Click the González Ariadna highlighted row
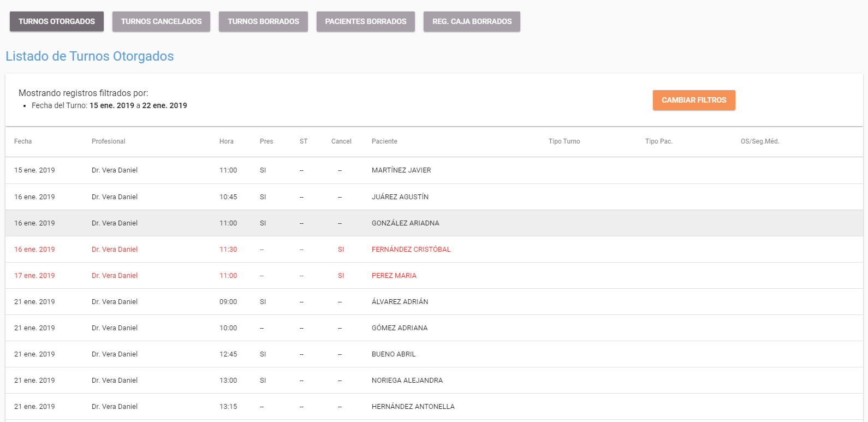This screenshot has height=422, width=868. pyautogui.click(x=405, y=223)
